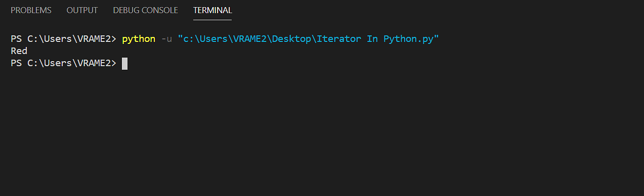Open the OUTPUT tab
The height and width of the screenshot is (196, 644).
click(82, 10)
